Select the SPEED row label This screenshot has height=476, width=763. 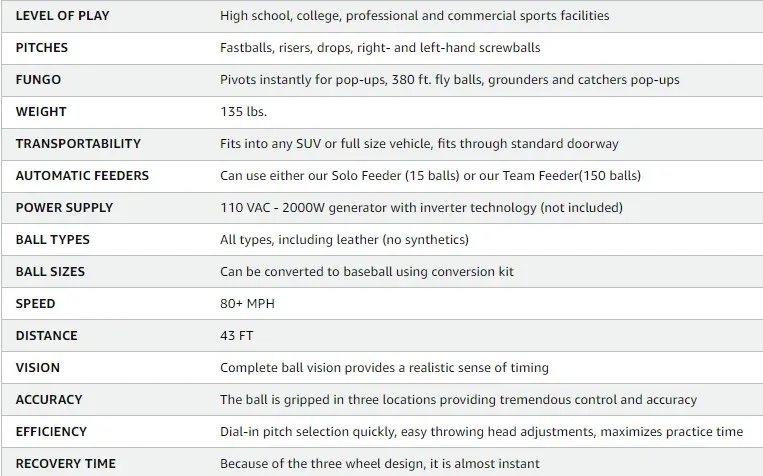point(36,304)
